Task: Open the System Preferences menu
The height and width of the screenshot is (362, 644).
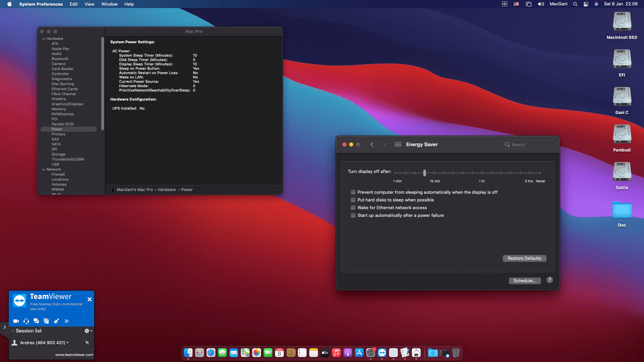Action: point(41,4)
